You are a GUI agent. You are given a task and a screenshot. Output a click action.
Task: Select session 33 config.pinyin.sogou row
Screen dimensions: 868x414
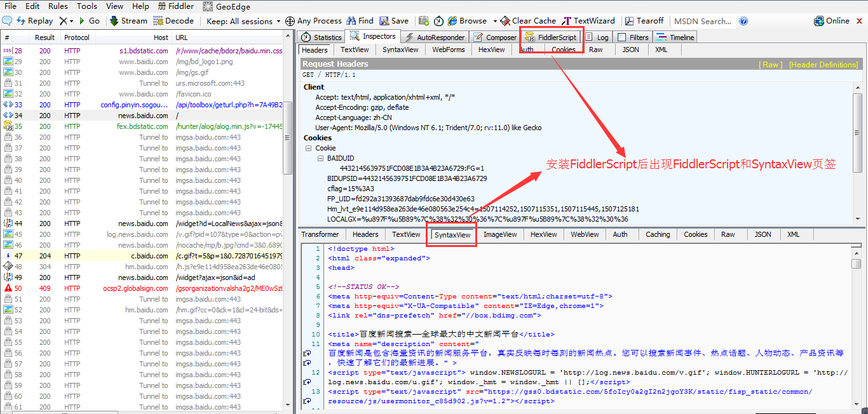142,105
